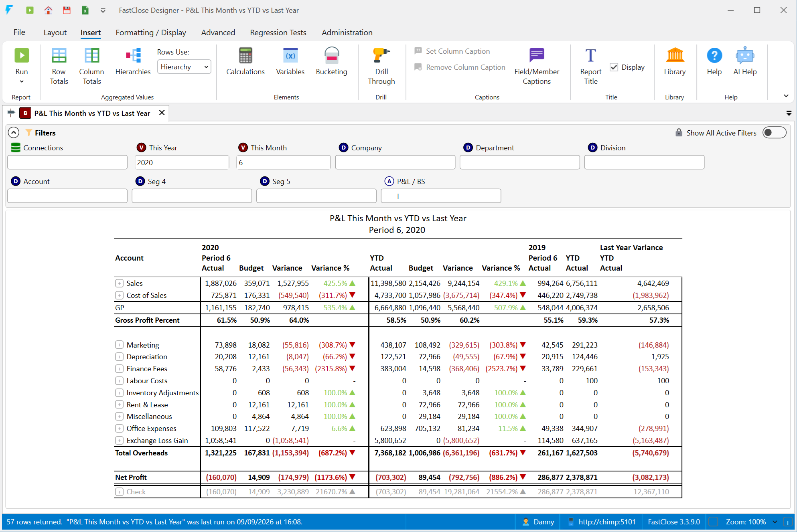This screenshot has width=797, height=532.
Task: Open the Run button dropdown arrow
Action: [22, 82]
